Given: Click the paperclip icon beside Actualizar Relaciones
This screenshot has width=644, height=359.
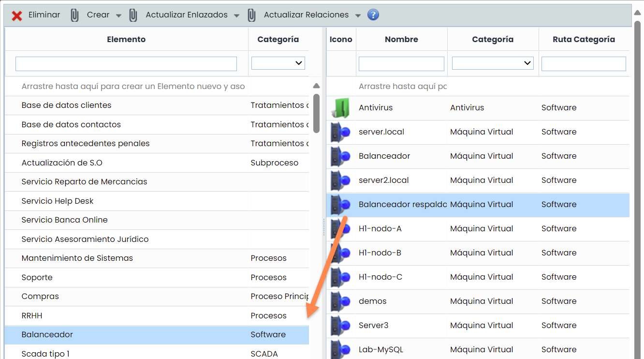Looking at the screenshot, I should point(252,15).
